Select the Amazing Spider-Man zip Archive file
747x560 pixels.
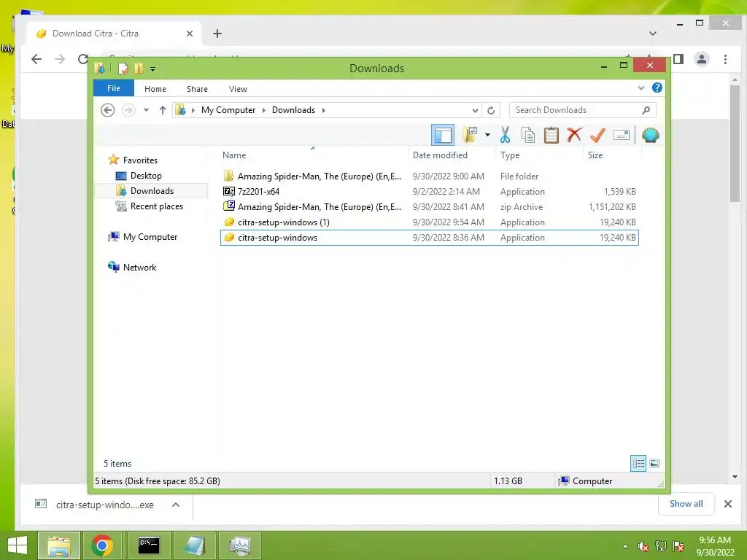pyautogui.click(x=429, y=206)
